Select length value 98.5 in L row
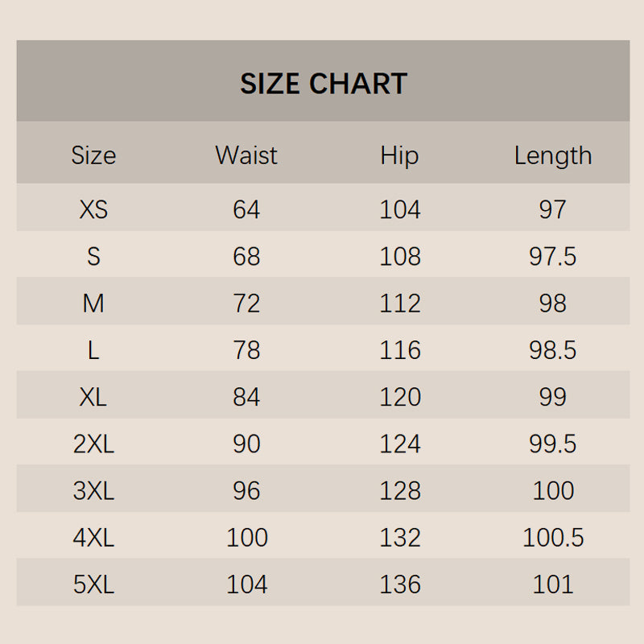The image size is (644, 644). (553, 350)
